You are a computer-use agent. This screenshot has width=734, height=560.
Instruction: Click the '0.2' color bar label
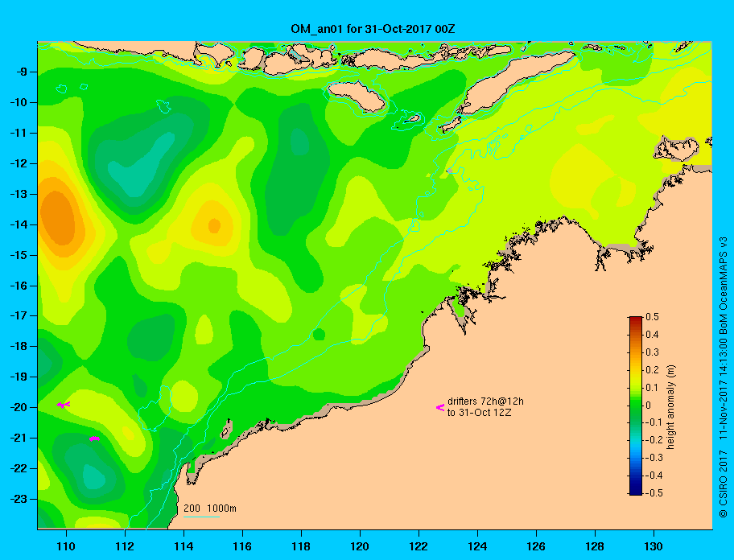tap(652, 370)
